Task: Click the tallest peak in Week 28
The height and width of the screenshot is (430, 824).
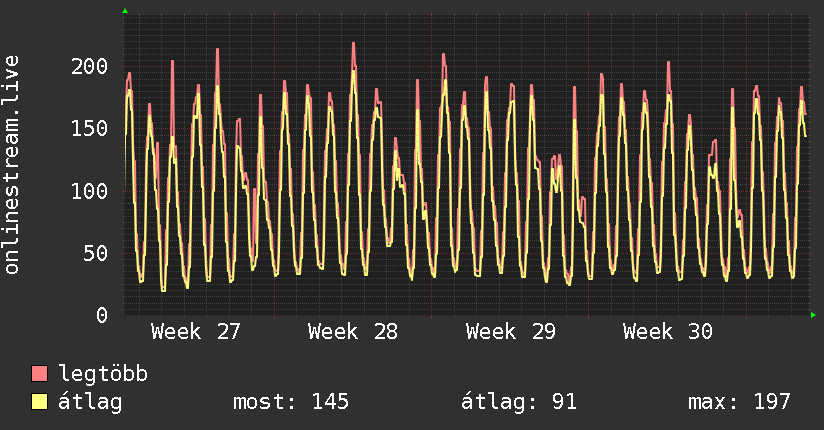Action: [354, 44]
